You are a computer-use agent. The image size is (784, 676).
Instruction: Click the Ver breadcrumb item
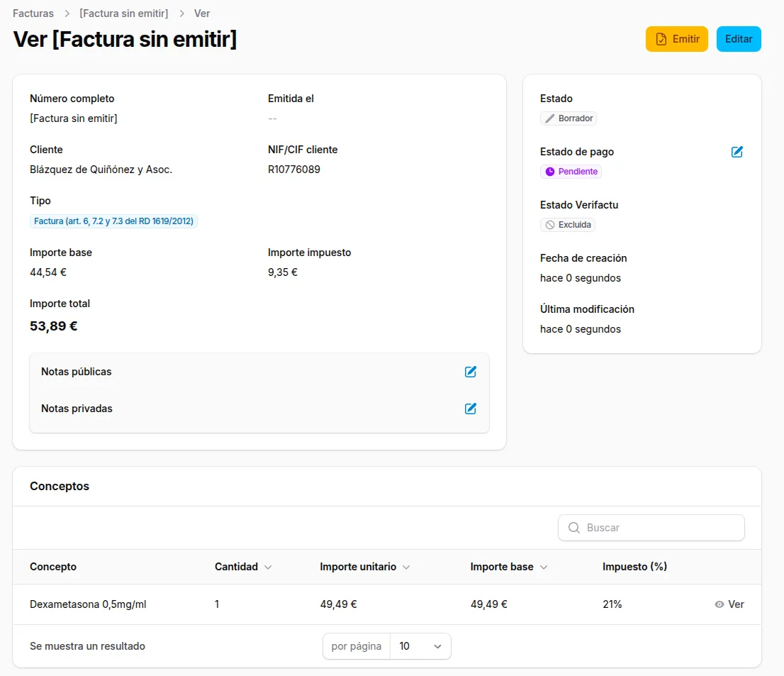(x=202, y=13)
